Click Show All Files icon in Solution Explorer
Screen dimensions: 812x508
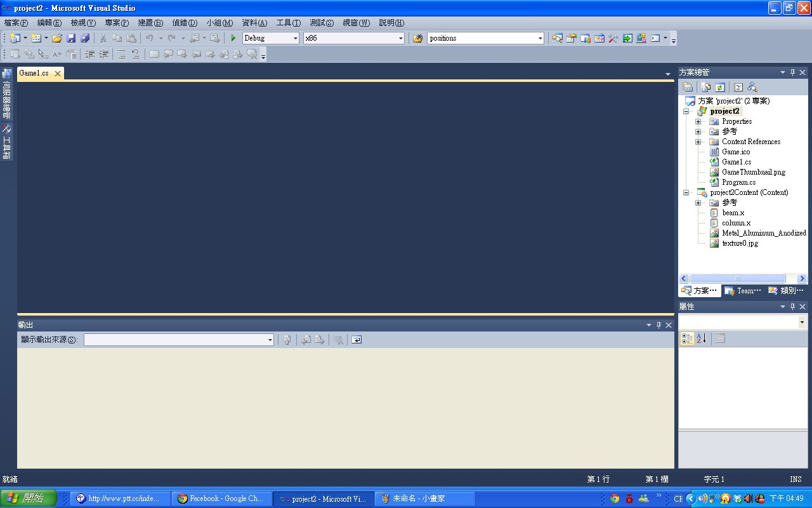tap(705, 87)
